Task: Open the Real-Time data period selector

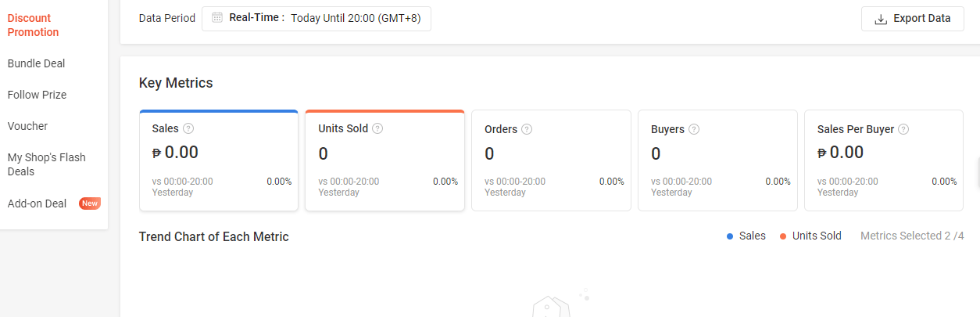Action: click(x=317, y=18)
